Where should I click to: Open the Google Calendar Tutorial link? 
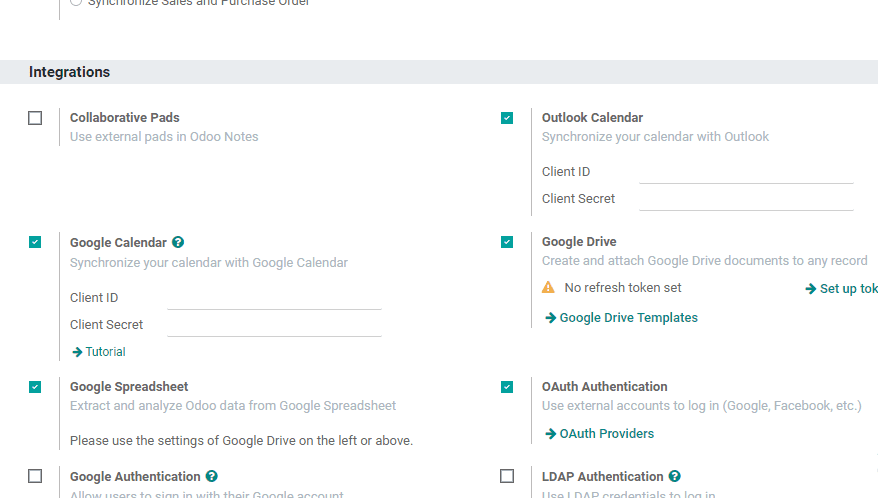(105, 352)
